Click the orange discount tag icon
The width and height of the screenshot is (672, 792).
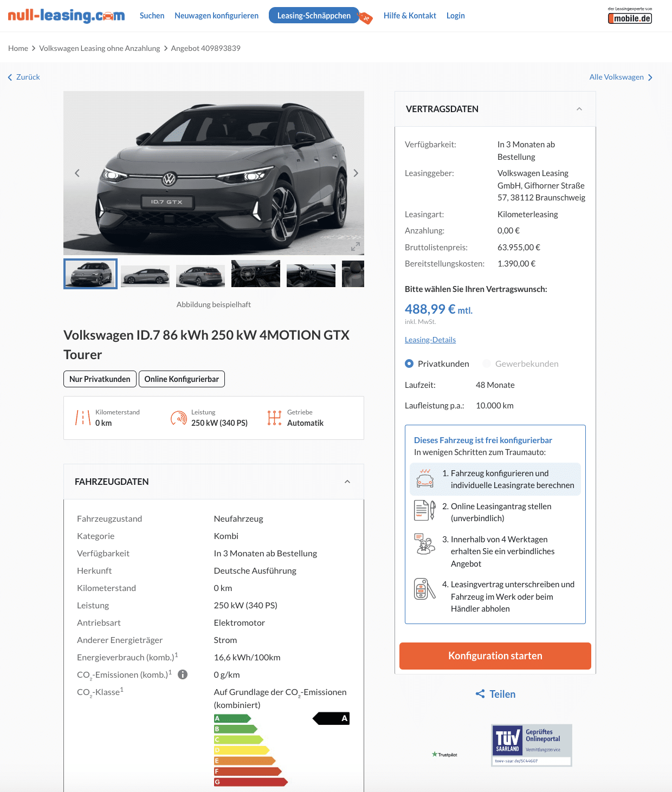(366, 18)
